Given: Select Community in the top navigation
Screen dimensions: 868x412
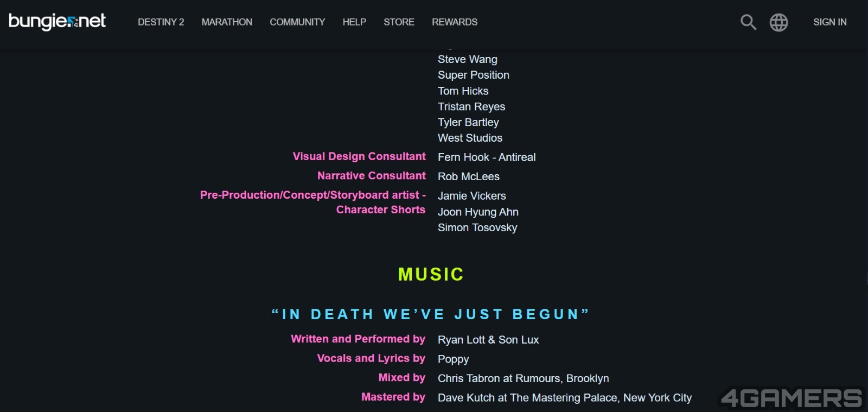Looking at the screenshot, I should pyautogui.click(x=297, y=22).
